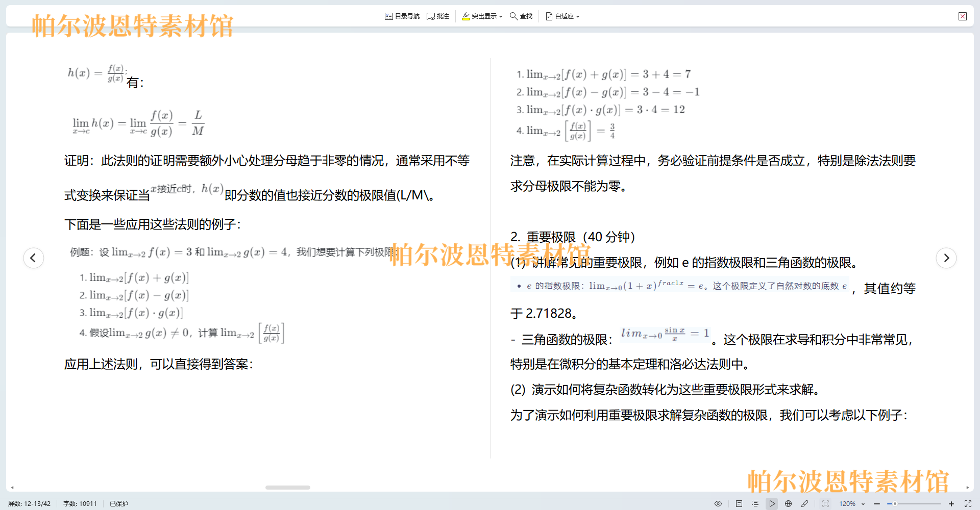980x510 pixels.
Task: Click the 字数: 10911 word count
Action: [x=80, y=503]
